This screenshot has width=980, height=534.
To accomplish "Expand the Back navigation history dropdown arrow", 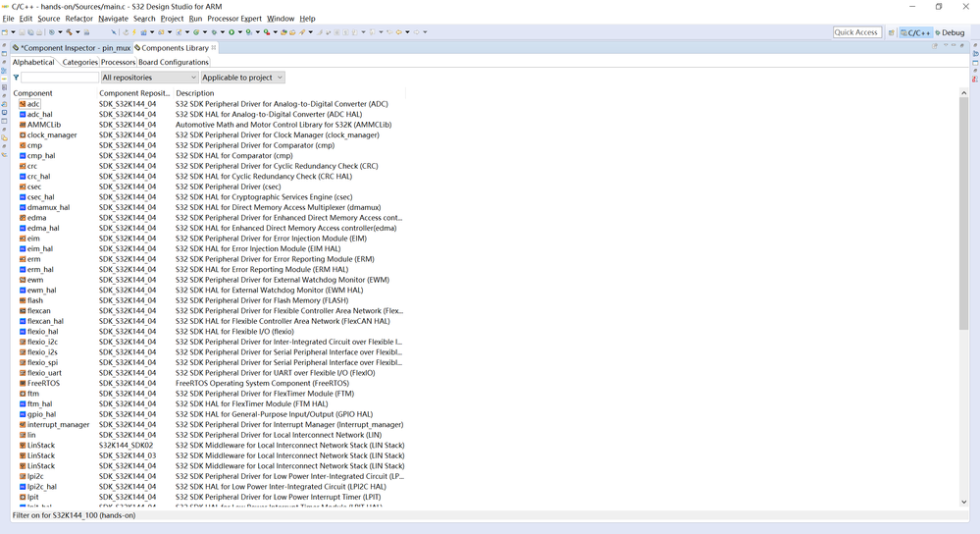I will pos(407,31).
